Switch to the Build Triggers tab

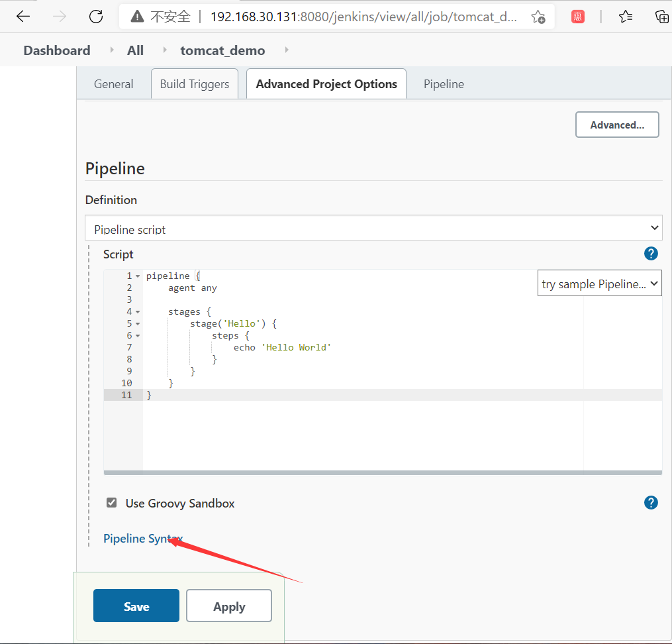point(195,84)
